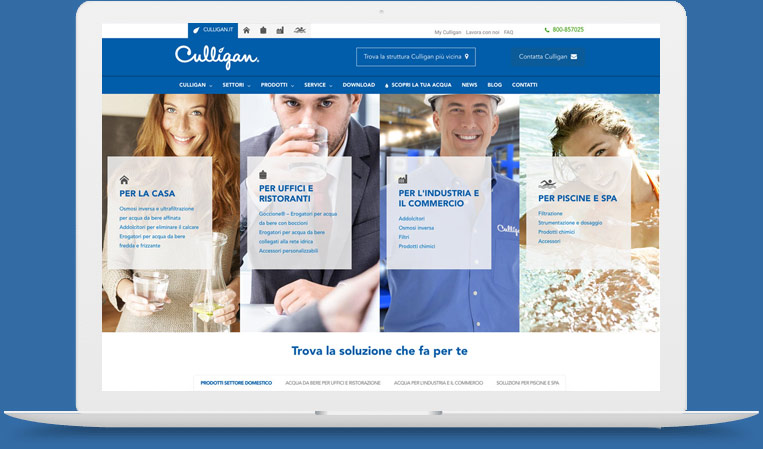Click Accessori personalizzabili link

click(289, 251)
